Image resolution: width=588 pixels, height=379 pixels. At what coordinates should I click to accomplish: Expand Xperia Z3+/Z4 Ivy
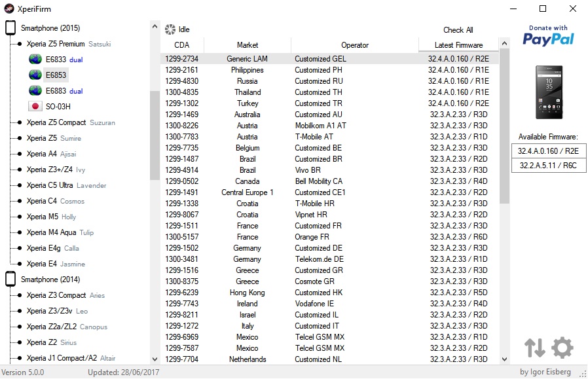56,170
